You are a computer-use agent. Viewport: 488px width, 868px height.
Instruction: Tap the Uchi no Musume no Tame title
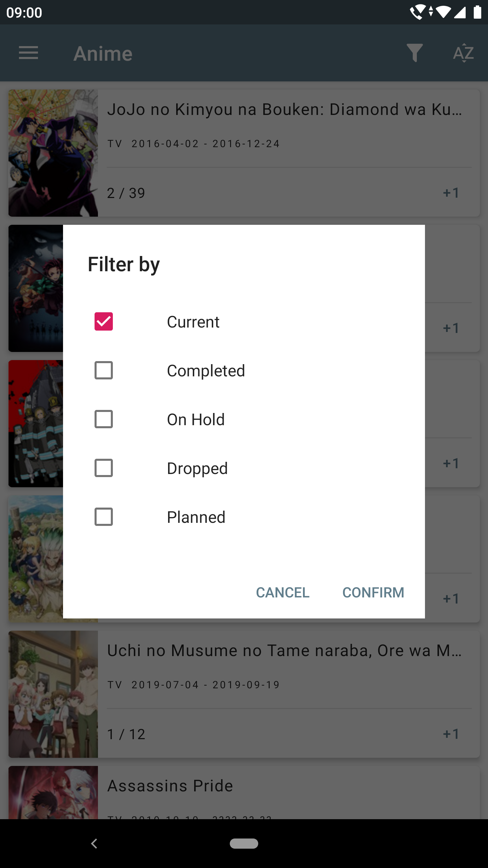tap(285, 651)
